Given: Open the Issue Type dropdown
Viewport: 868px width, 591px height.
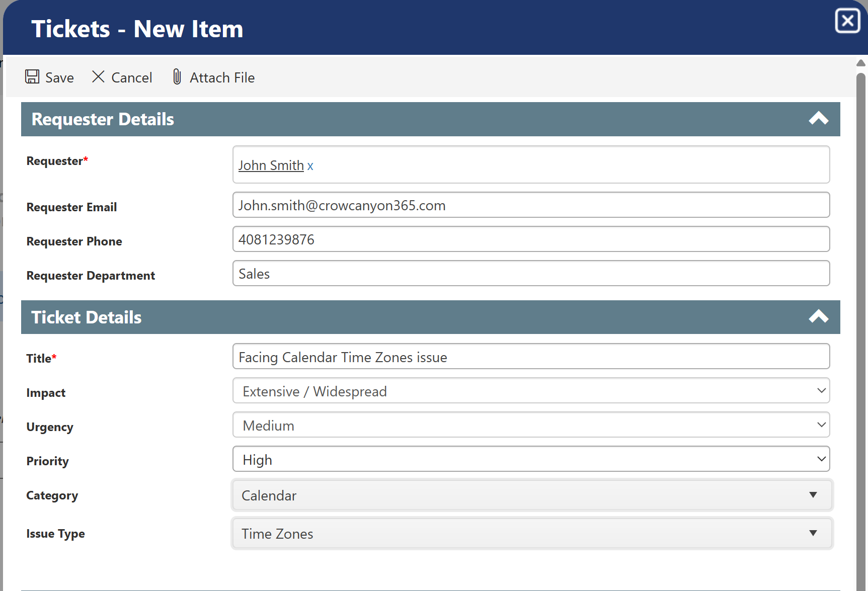Looking at the screenshot, I should coord(813,533).
